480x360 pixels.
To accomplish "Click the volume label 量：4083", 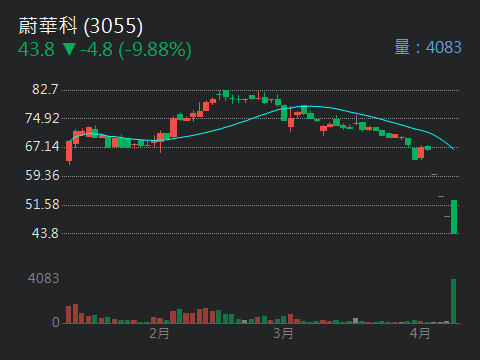I will tap(428, 47).
